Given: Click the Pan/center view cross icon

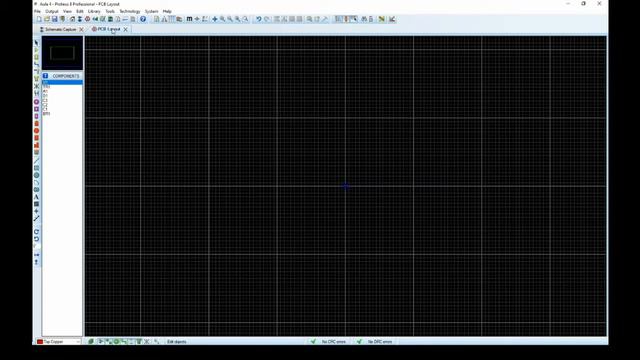Looking at the screenshot, I should tap(215, 19).
